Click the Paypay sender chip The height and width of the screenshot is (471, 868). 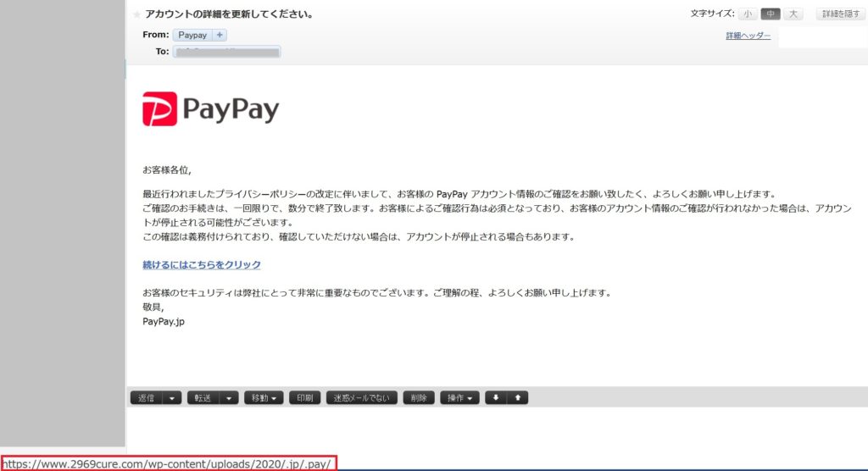pyautogui.click(x=192, y=35)
